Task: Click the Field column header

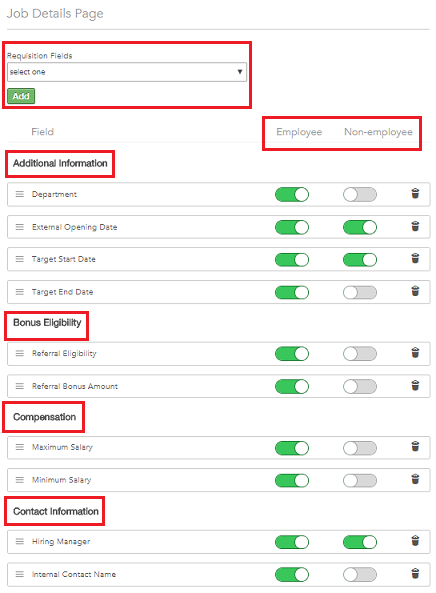Action: 42,132
